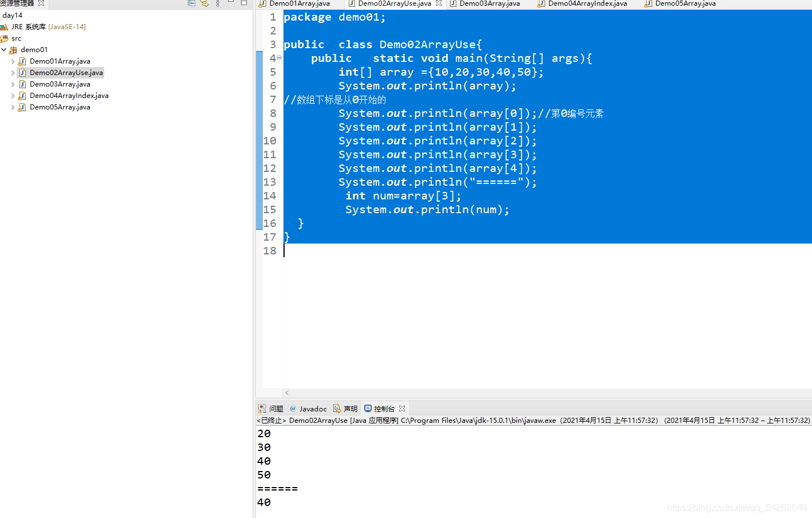Viewport: 812px width, 518px height.
Task: Open the Javadoc view tab
Action: 313,409
